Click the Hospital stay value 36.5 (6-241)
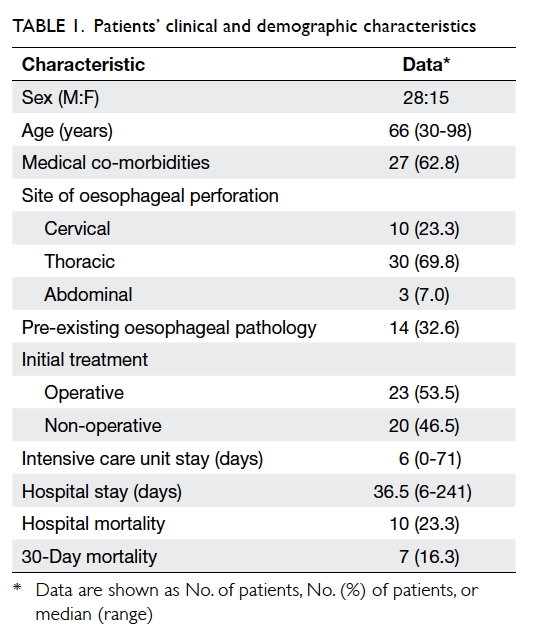 click(422, 492)
